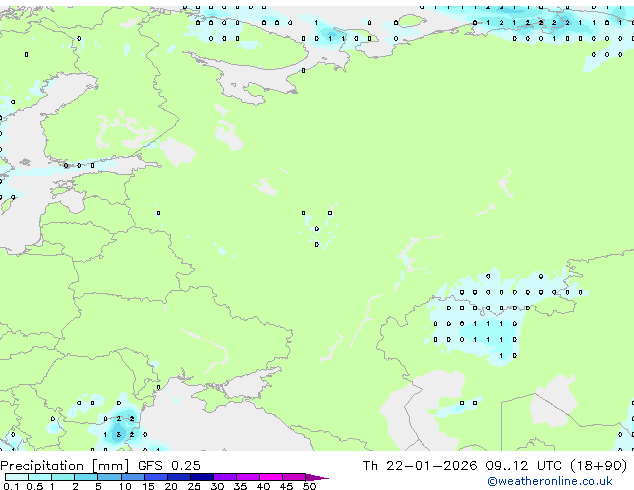Click the '10' legend scale label
This screenshot has height=490, width=634.
tap(125, 486)
